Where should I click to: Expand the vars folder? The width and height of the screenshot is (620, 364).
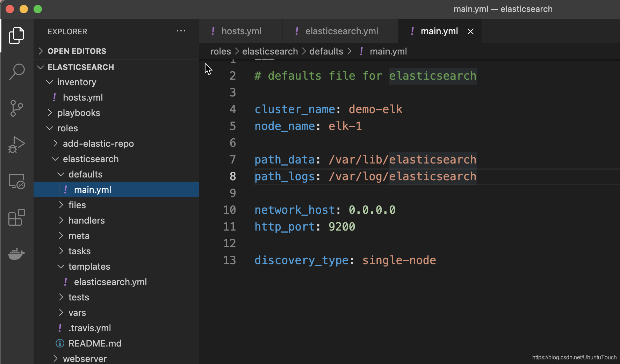61,313
